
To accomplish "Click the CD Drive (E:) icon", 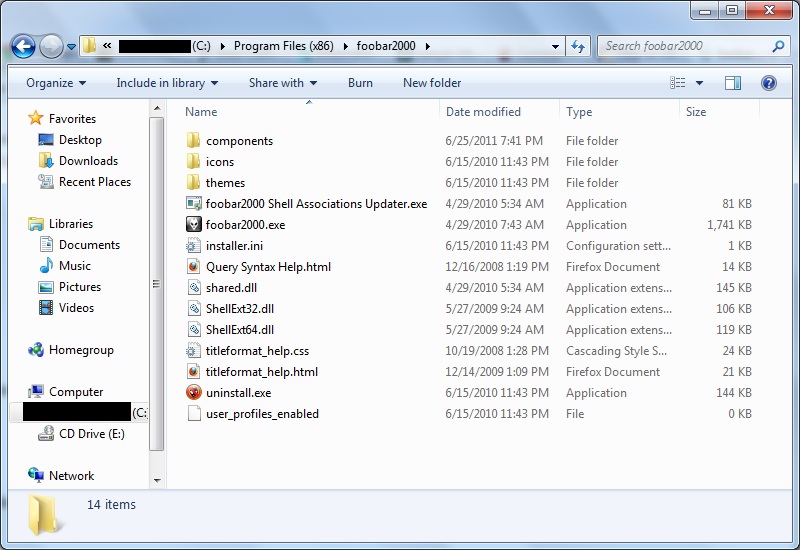I will point(46,433).
